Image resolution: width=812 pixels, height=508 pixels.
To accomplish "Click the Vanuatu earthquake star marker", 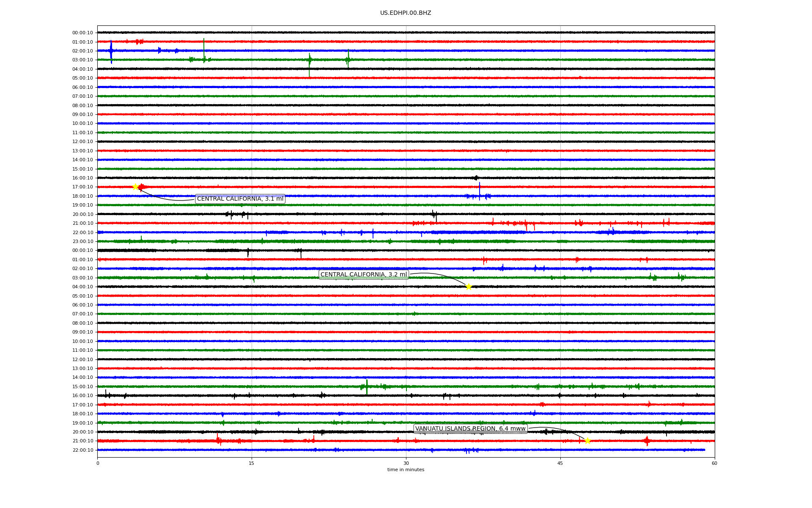I will click(587, 441).
